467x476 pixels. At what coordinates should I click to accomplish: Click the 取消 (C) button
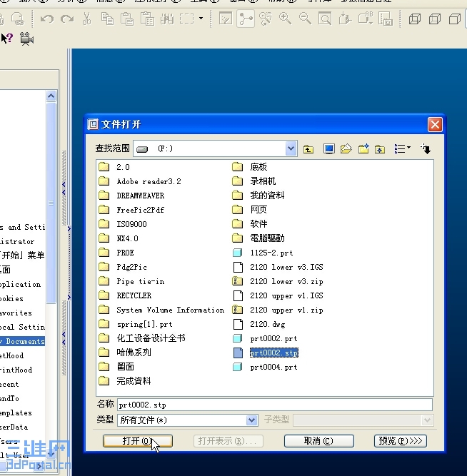click(x=318, y=441)
